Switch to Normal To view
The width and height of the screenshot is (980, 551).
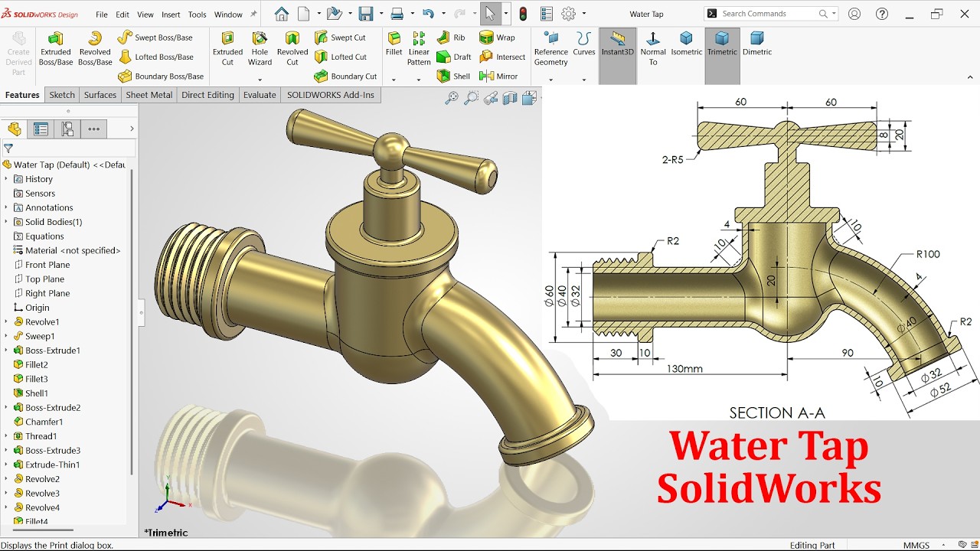pyautogui.click(x=653, y=48)
